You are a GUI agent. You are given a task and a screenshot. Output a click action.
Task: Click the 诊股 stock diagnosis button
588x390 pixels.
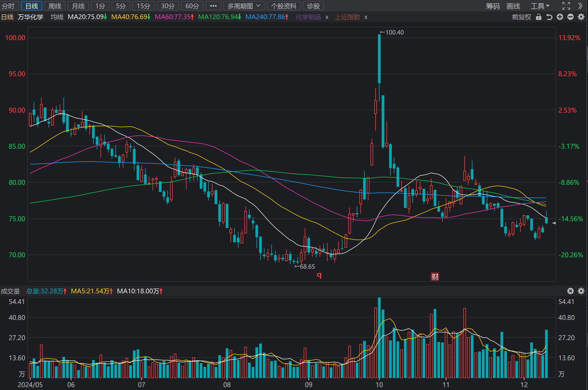(313, 6)
